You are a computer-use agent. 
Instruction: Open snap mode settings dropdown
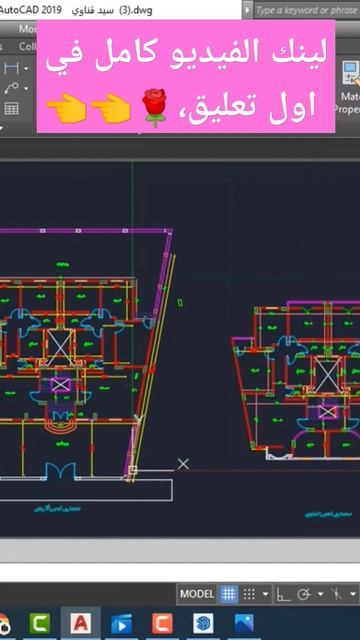(x=266, y=594)
